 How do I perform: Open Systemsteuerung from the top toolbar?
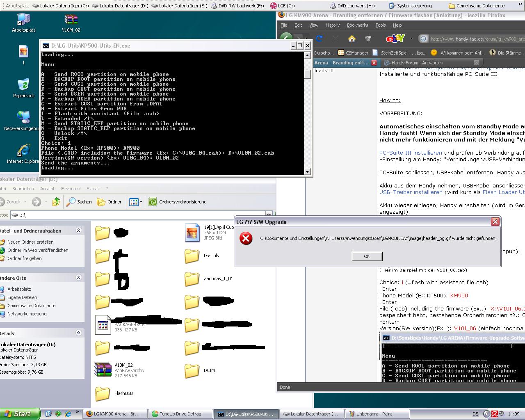pos(411,6)
